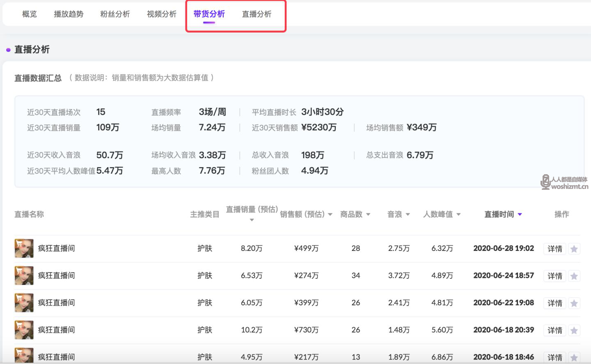
Task: Sort by 音浪 column
Action: point(399,214)
